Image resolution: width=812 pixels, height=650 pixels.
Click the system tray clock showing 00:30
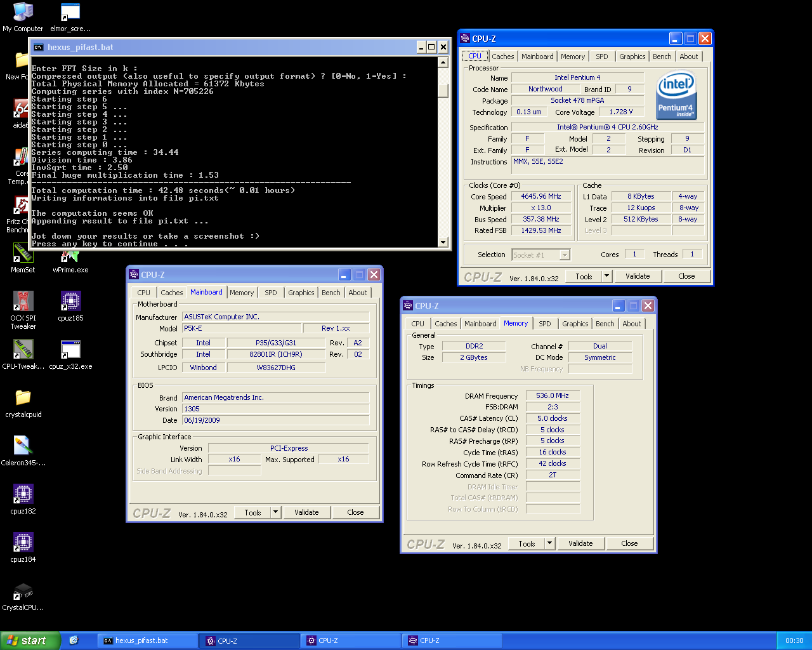[x=794, y=640]
